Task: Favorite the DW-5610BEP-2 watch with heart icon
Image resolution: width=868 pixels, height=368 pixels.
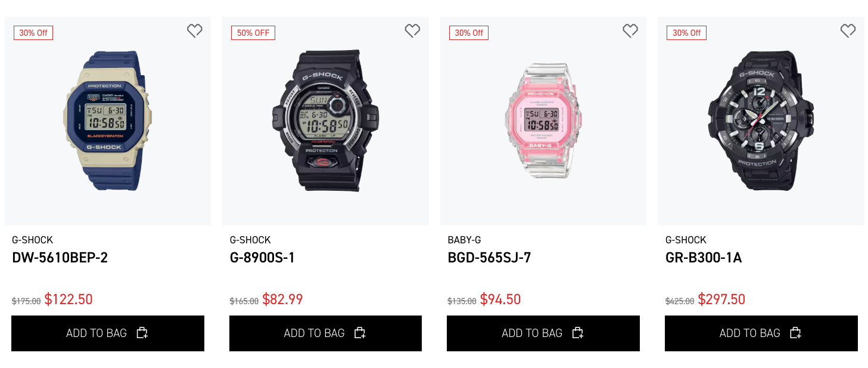Action: coord(195,31)
